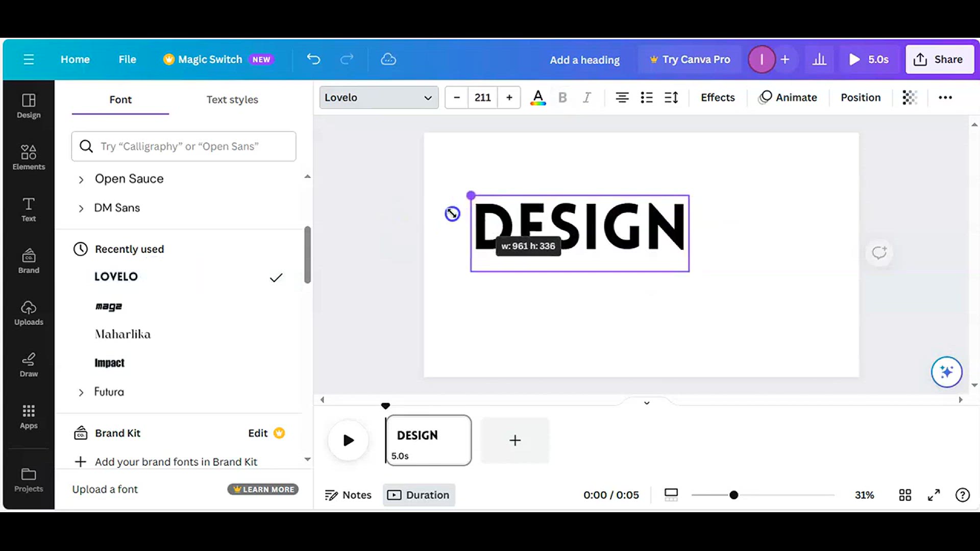Change text alignment

622,97
